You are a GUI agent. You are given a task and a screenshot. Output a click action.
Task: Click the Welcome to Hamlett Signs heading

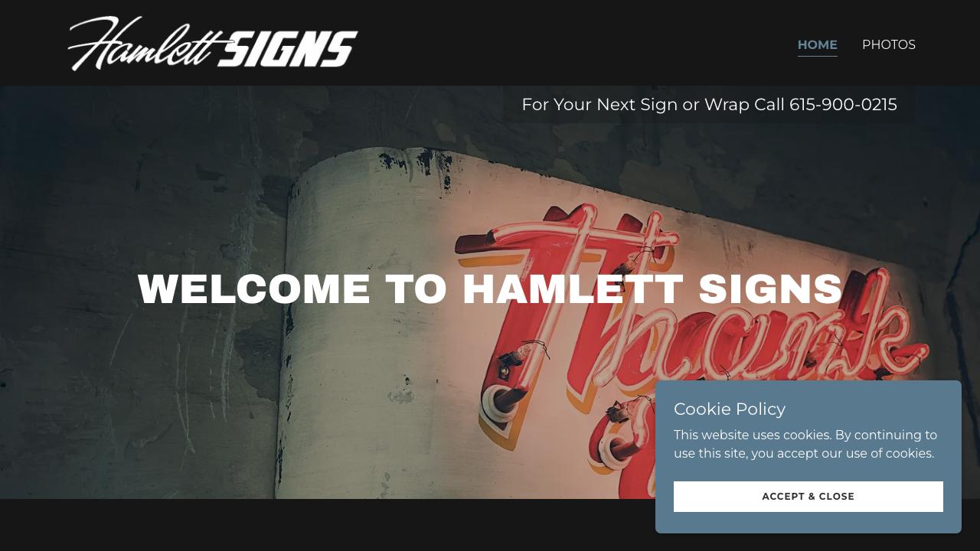(490, 289)
